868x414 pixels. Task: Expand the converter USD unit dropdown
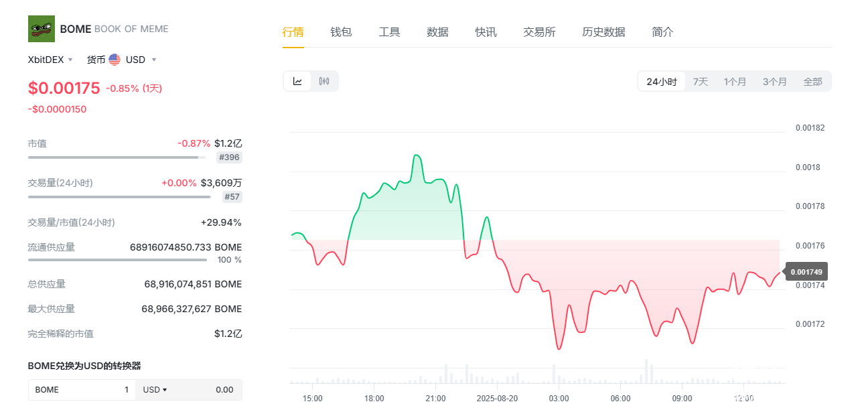[155, 390]
